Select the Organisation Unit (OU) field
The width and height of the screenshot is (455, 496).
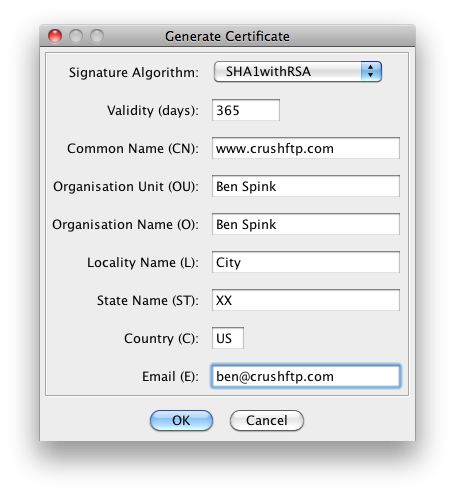coord(306,186)
